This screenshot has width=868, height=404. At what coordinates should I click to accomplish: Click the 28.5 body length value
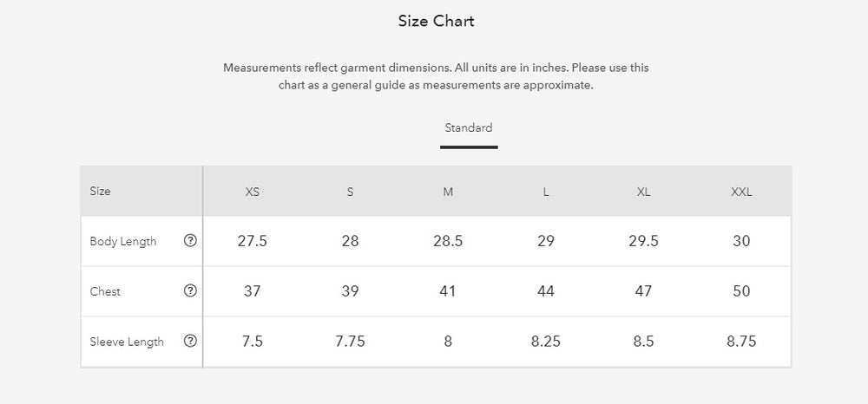[448, 241]
